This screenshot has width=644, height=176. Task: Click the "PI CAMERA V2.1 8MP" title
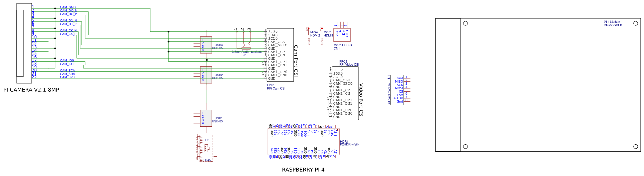(x=31, y=90)
